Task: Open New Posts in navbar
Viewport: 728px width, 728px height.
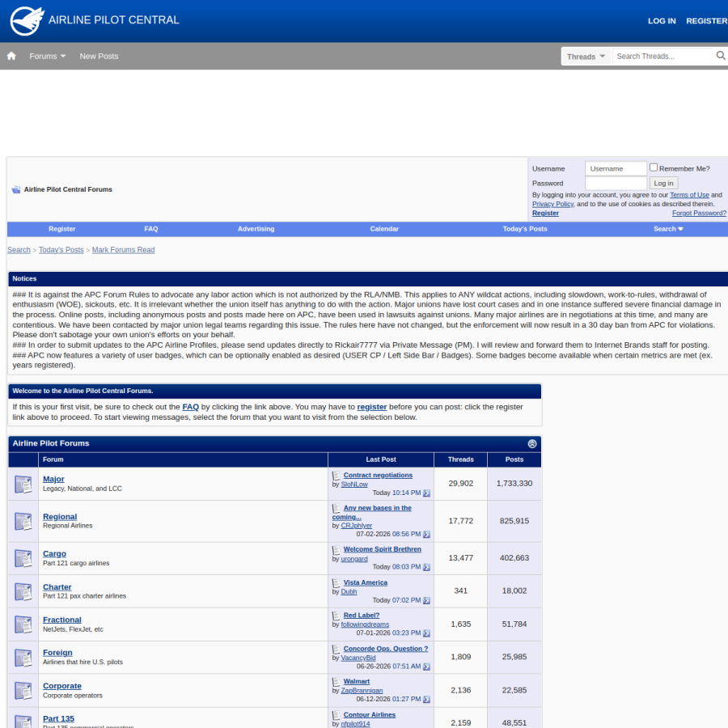Action: [99, 56]
